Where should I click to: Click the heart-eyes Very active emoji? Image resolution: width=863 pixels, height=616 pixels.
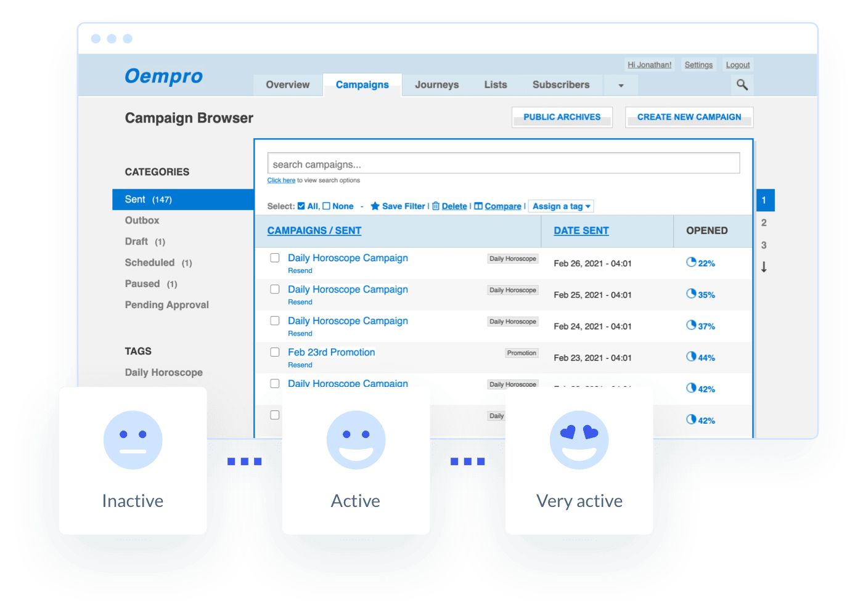click(579, 440)
